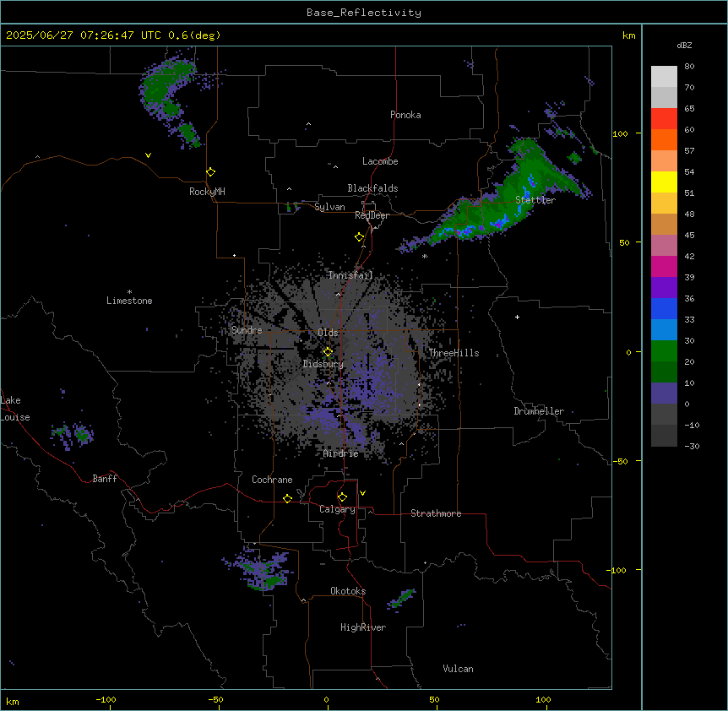728x711 pixels.
Task: Click the Lacombe city label
Action: [x=380, y=161]
